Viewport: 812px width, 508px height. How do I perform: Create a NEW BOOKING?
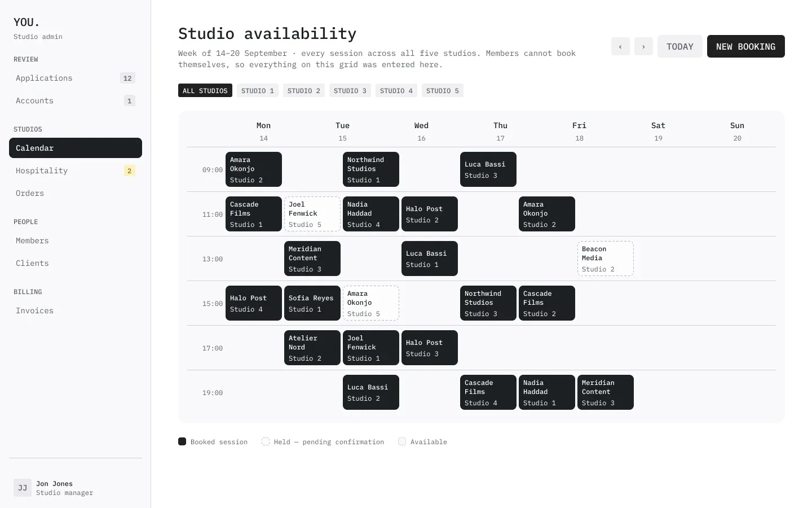click(x=746, y=46)
